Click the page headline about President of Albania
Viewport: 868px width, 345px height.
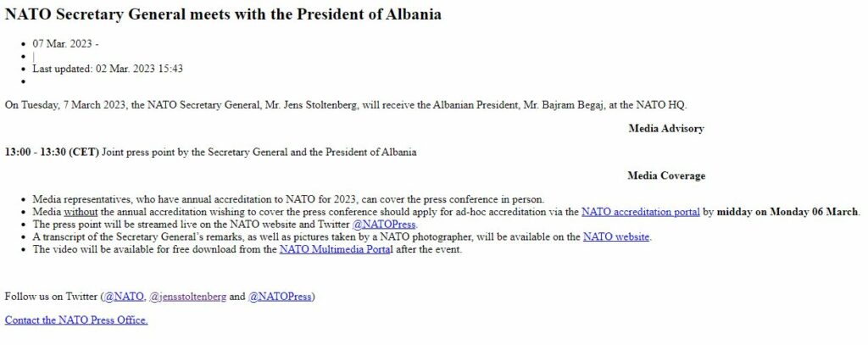pyautogui.click(x=222, y=14)
